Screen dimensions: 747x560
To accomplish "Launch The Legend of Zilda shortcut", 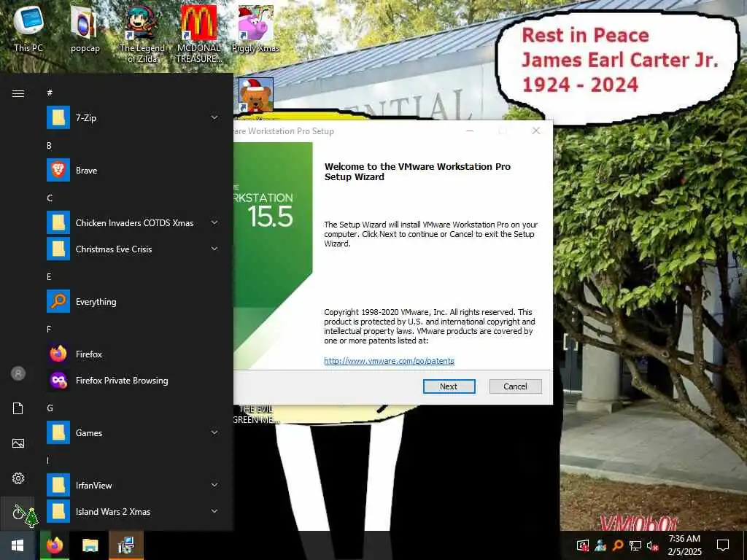I will pyautogui.click(x=142, y=34).
